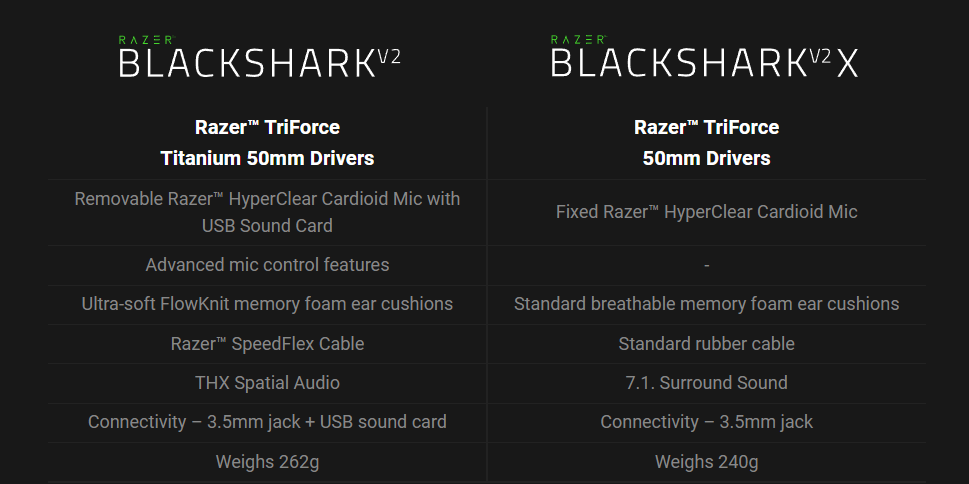
Task: Click the Razer BlackShark V2 logo
Action: coord(260,57)
